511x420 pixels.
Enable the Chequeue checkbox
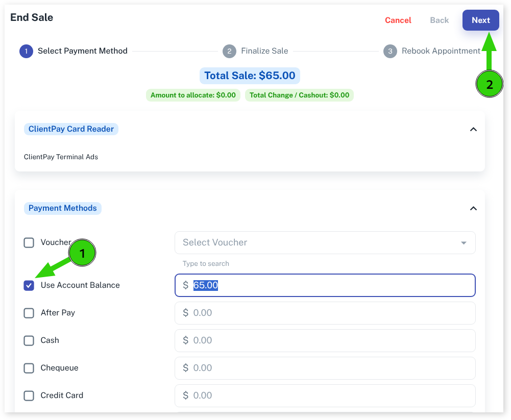(x=29, y=368)
